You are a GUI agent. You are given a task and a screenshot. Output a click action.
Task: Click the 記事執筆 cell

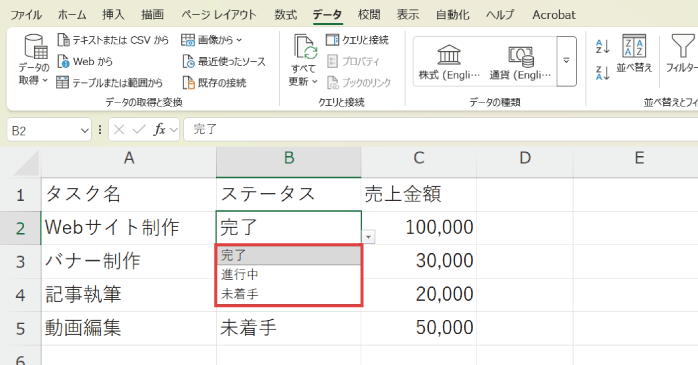pos(129,295)
